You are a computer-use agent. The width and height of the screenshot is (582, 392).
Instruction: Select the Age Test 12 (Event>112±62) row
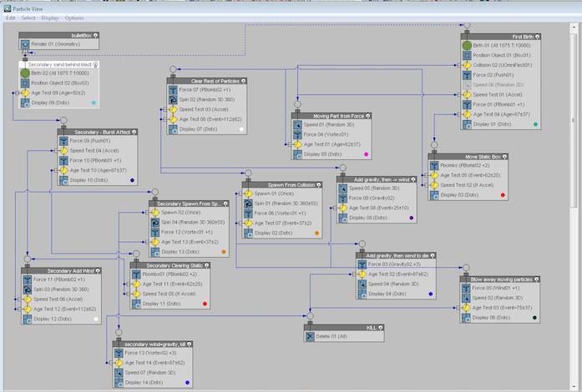[61, 309]
